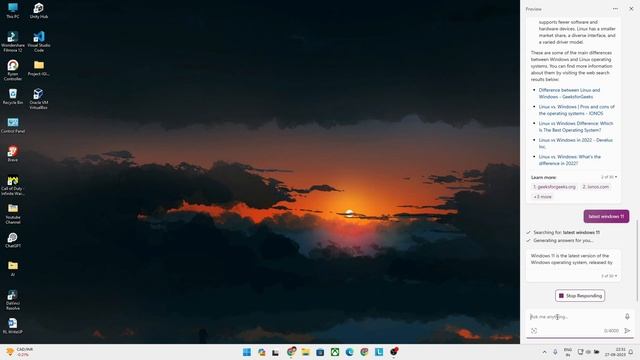
Task: Show hidden system tray icons
Action: 544,352
